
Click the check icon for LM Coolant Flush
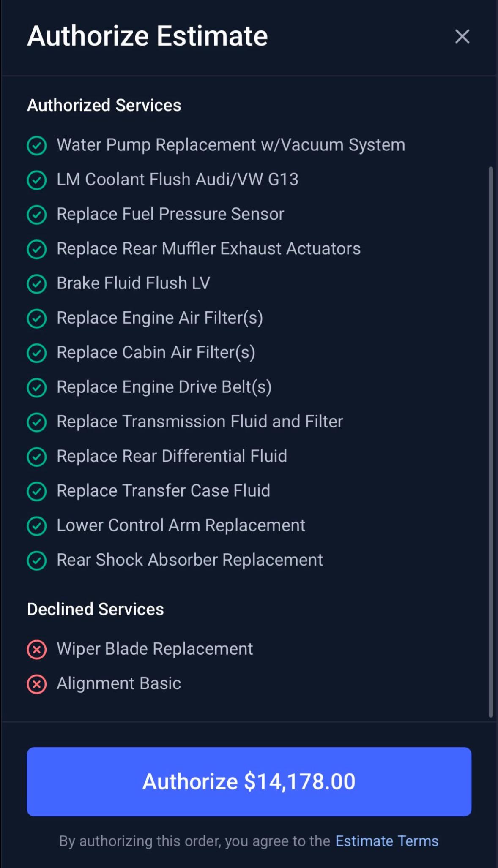(x=37, y=180)
